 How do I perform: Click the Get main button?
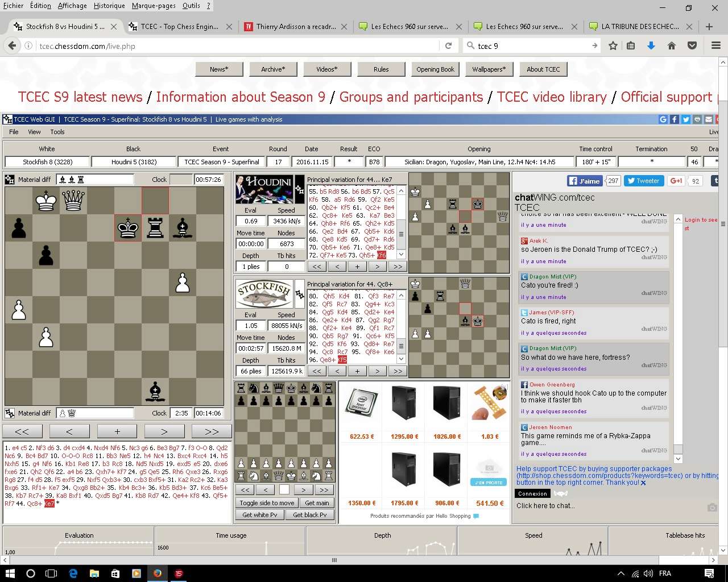point(317,503)
